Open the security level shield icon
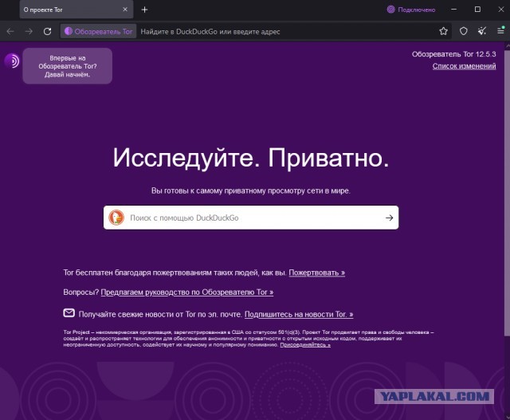This screenshot has height=420, width=510. pos(464,31)
